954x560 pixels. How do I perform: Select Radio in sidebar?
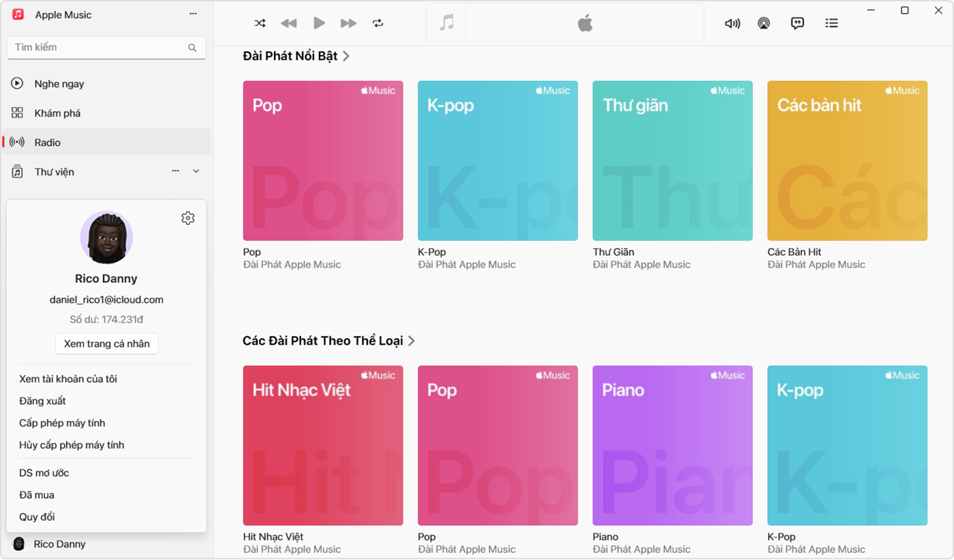(x=106, y=142)
